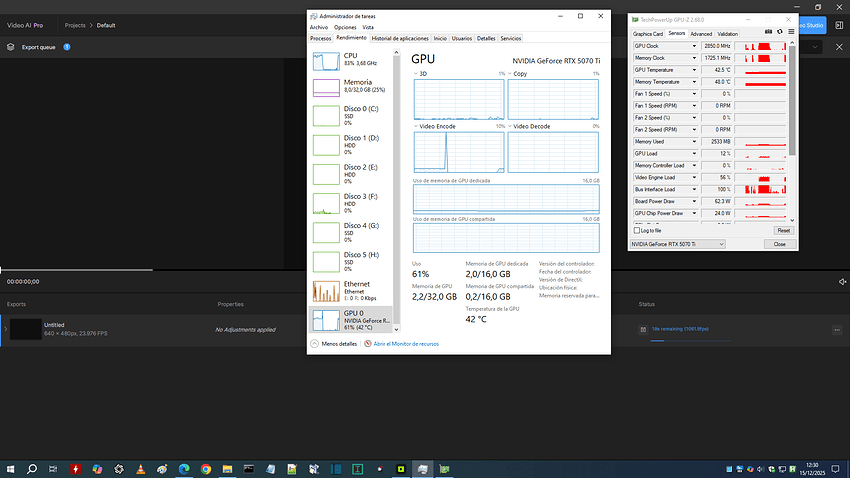Open the Abrir el Monitor de recursos link
850x478 pixels.
[405, 343]
